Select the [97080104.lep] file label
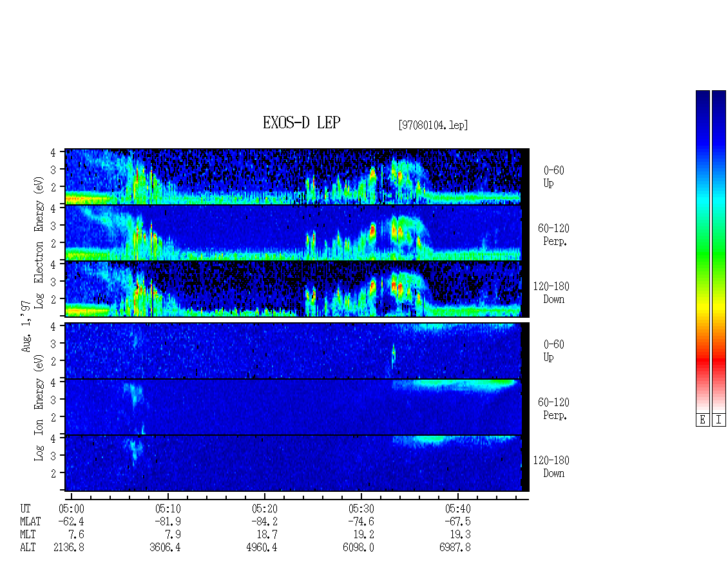 pos(433,125)
